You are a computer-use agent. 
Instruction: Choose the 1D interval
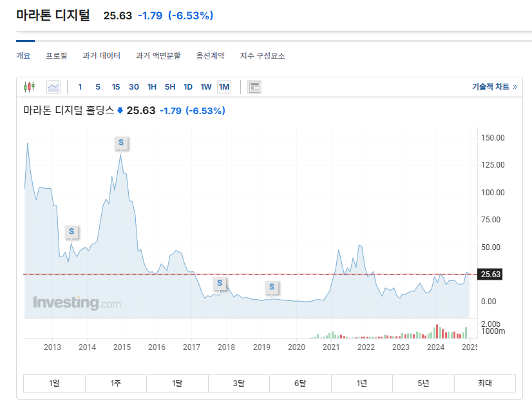tap(188, 87)
